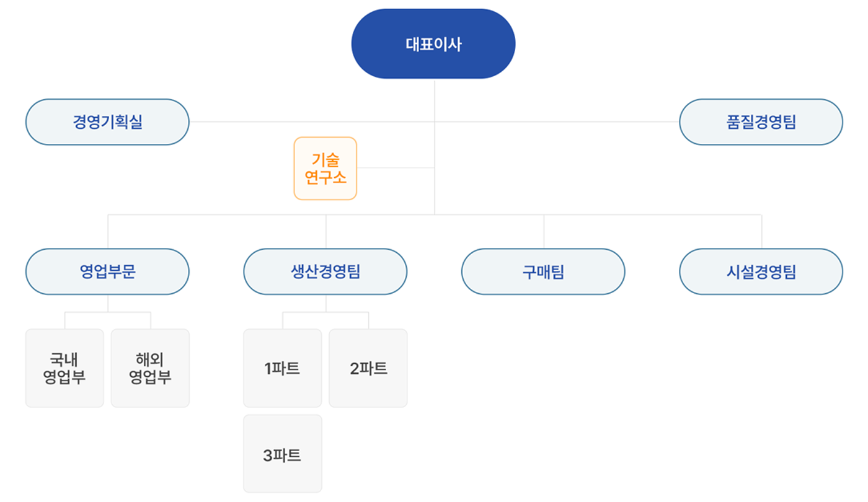Open the 국내영업부 sub-box
Image resolution: width=868 pixels, height=502 pixels.
(x=64, y=368)
